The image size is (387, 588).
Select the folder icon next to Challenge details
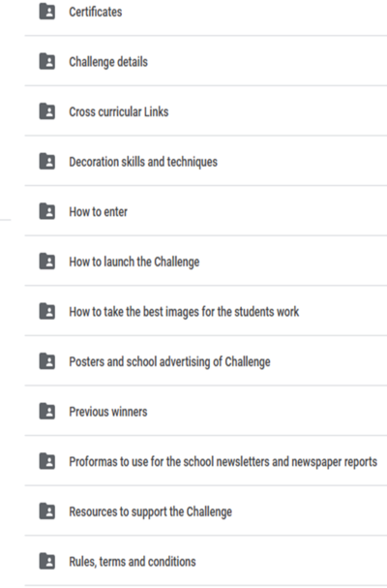[47, 61]
